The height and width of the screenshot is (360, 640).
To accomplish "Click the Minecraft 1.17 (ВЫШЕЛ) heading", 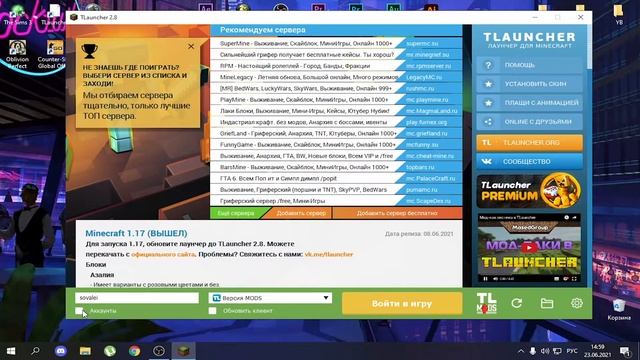I will coord(136,233).
